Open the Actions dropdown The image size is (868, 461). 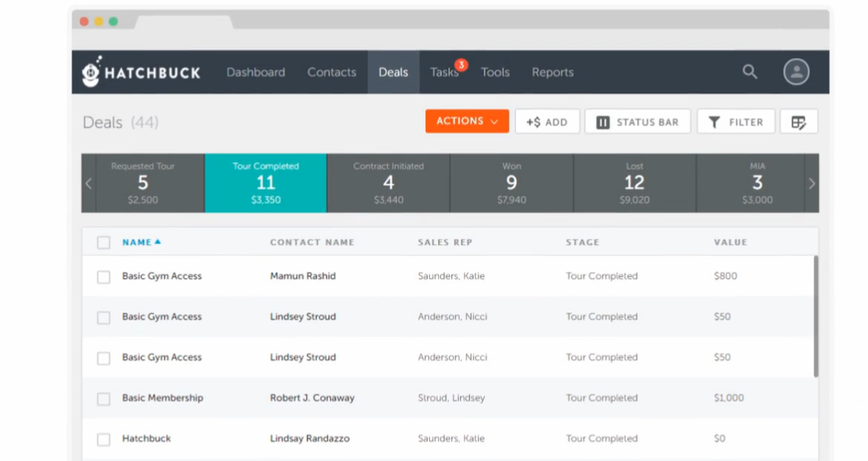[467, 121]
